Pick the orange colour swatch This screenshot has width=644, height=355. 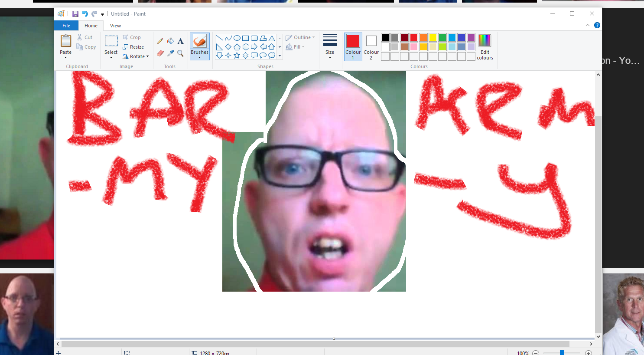click(423, 37)
